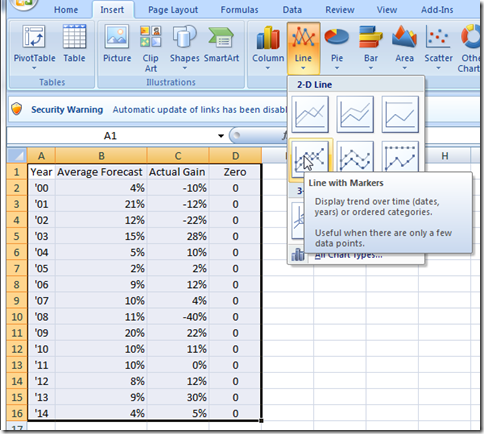The width and height of the screenshot is (484, 434).
Task: Switch to the Page Layout tab
Action: click(x=173, y=10)
